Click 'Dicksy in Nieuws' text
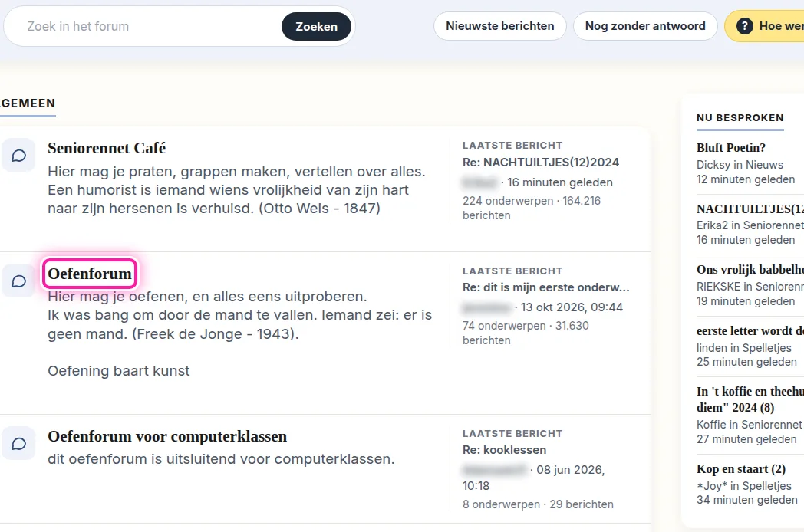 [740, 165]
